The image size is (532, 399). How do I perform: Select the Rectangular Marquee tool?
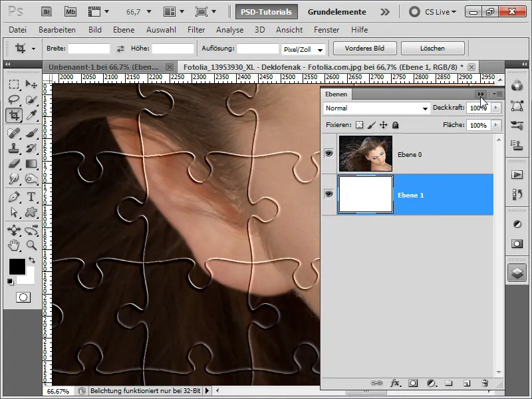pyautogui.click(x=13, y=84)
